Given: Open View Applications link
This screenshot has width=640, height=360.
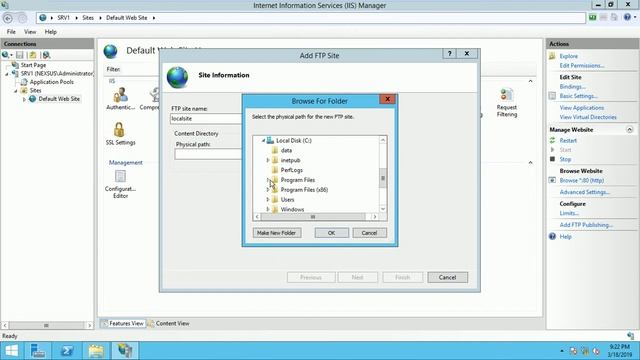Looking at the screenshot, I should click(582, 108).
